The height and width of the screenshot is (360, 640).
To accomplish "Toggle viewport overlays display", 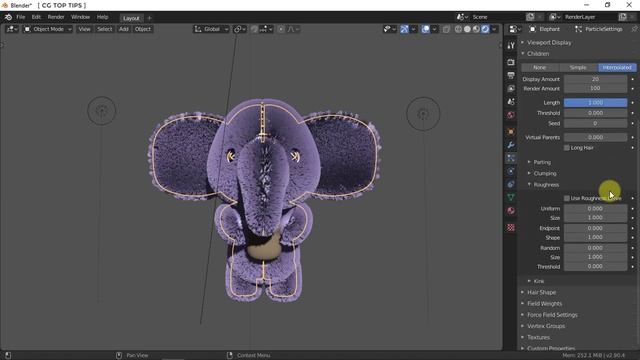I will [x=425, y=29].
